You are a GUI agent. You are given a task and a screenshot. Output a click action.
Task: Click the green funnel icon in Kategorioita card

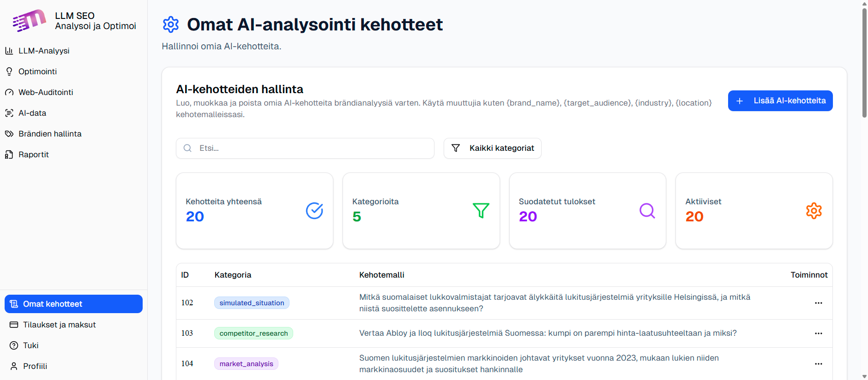[x=481, y=211]
